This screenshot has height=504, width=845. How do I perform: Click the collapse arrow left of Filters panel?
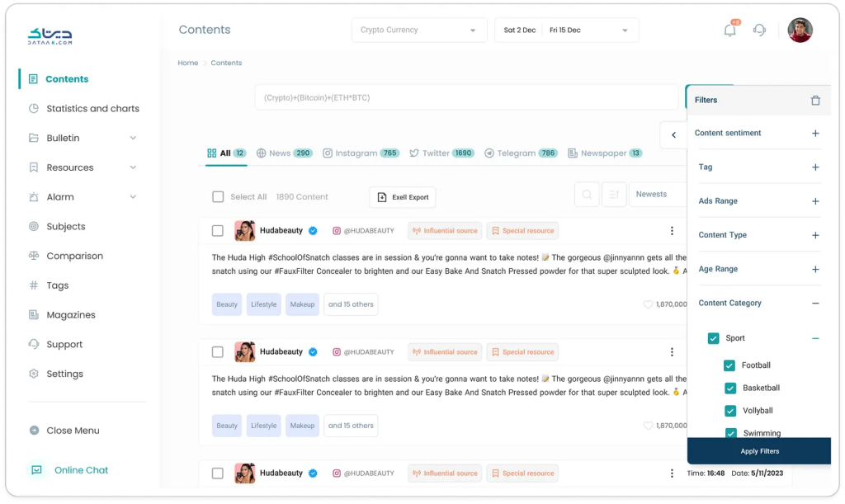pyautogui.click(x=673, y=135)
